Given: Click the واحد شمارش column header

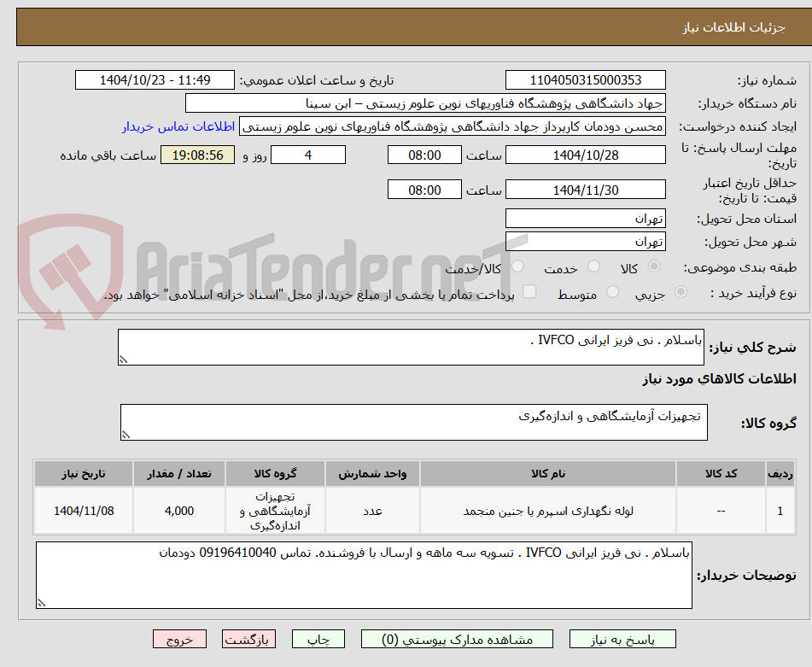Looking at the screenshot, I should 372,474.
